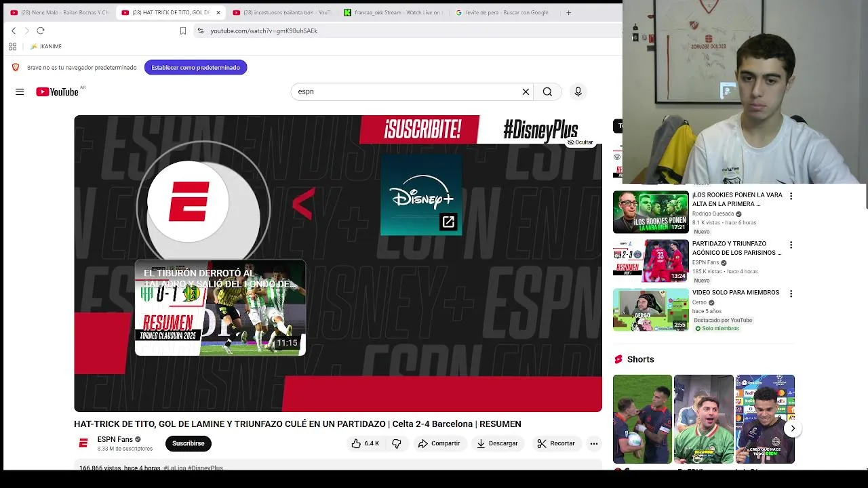
Task: Open options for the PARTIDAZO Y TRIUNFAZO video
Action: [x=791, y=245]
